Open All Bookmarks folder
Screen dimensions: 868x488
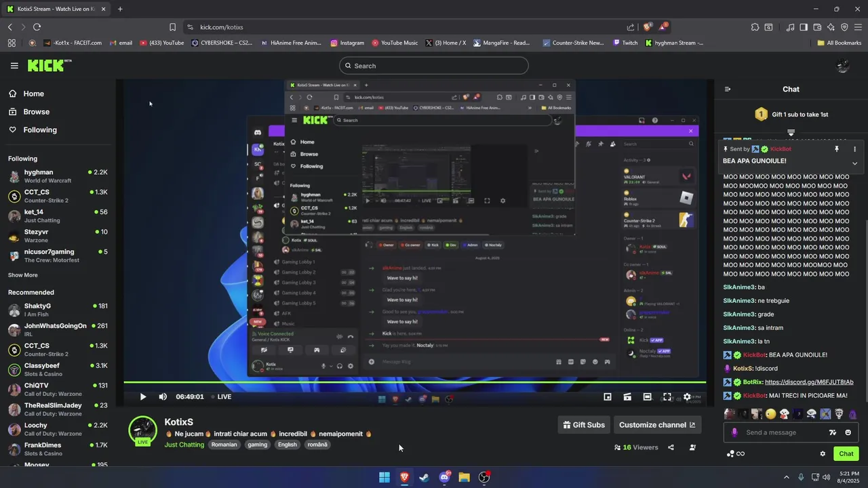coord(839,43)
